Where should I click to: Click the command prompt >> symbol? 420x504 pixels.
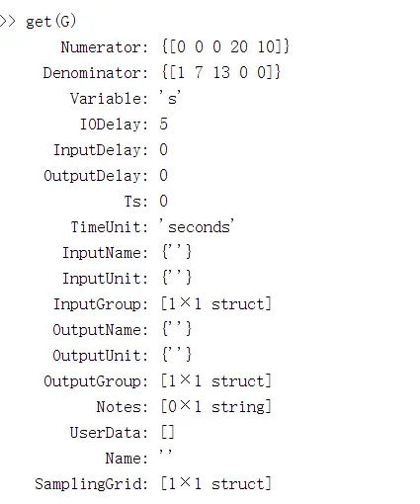pyautogui.click(x=8, y=22)
